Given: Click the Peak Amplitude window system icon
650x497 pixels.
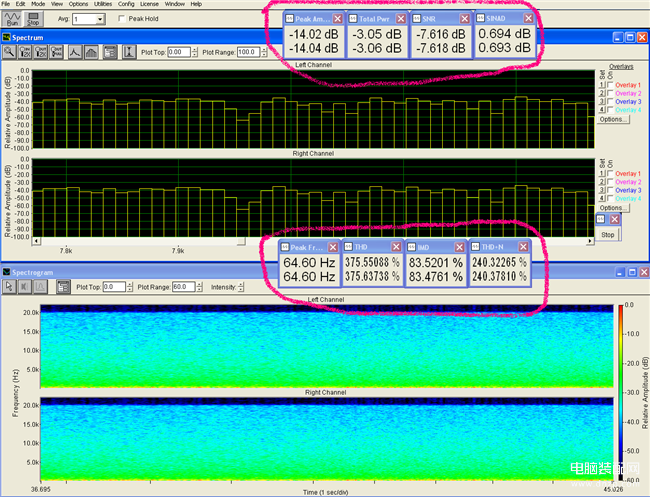Looking at the screenshot, I should 289,19.
